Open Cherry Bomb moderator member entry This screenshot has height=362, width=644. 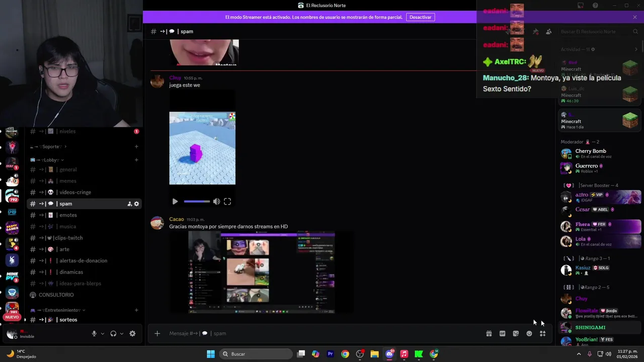601,153
